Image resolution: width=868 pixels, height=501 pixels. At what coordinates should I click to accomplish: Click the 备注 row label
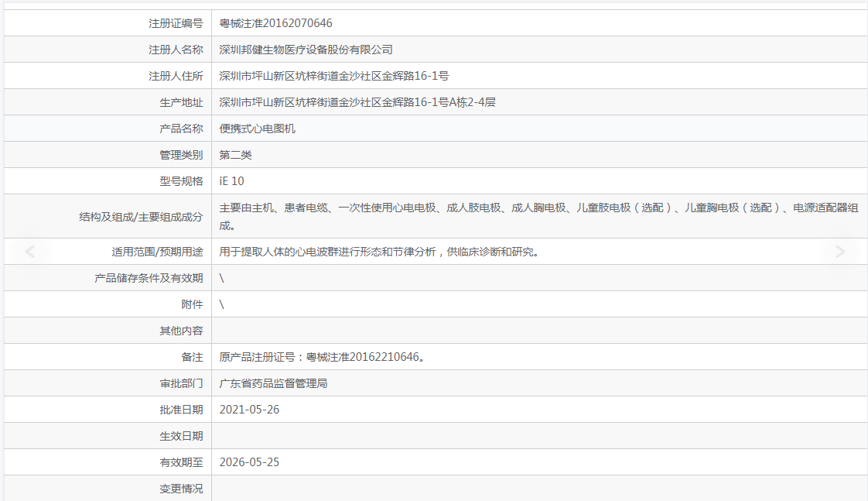[x=192, y=357]
